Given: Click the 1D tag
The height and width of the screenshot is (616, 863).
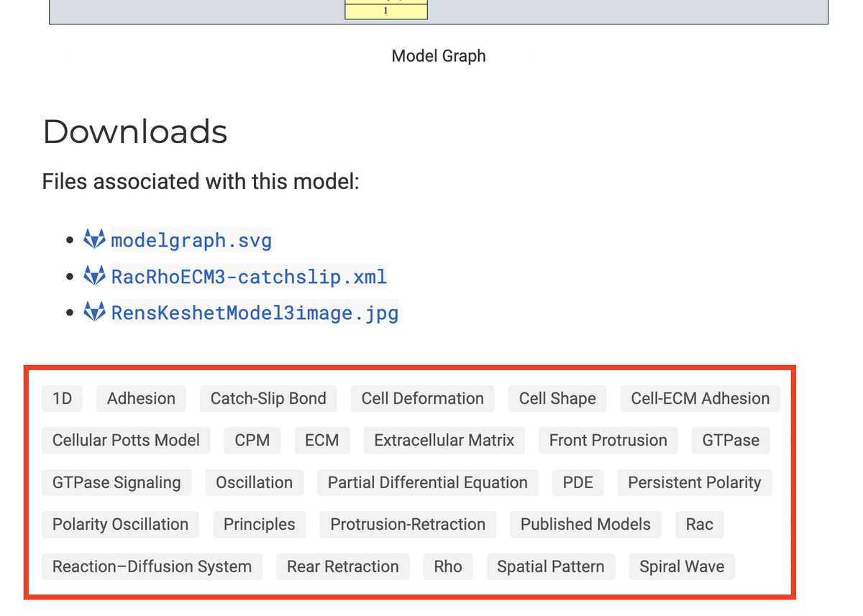Looking at the screenshot, I should click(63, 398).
